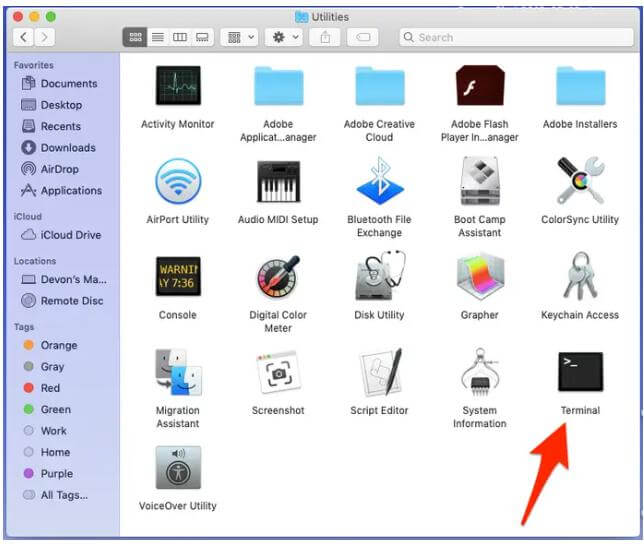Click the Share toolbar button
The height and width of the screenshot is (544, 644).
[325, 37]
